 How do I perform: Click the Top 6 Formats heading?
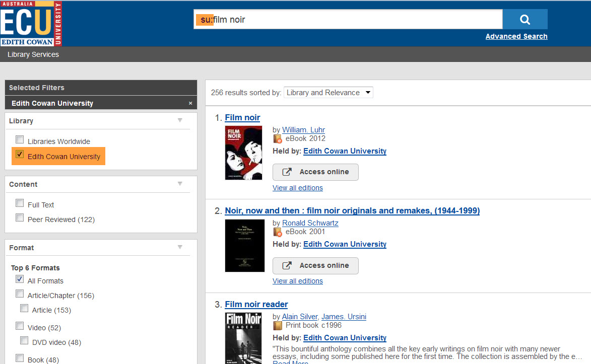35,268
